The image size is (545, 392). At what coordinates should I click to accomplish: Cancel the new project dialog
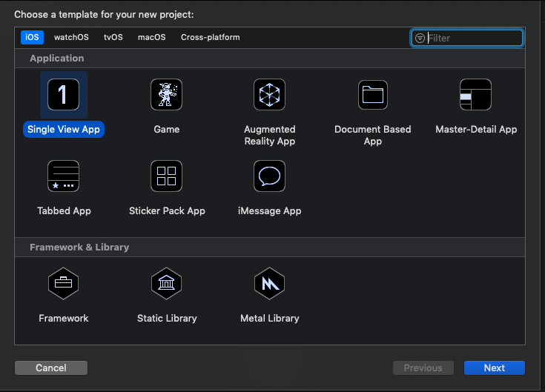[x=51, y=368]
